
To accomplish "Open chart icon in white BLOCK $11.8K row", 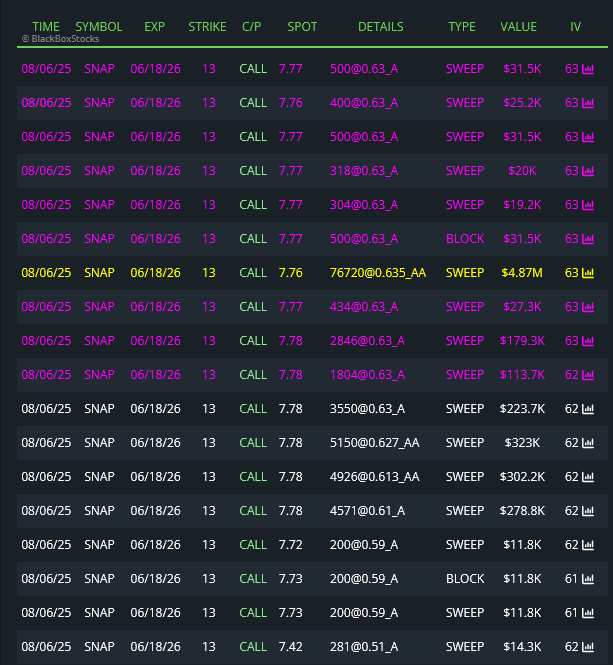I will click(588, 578).
